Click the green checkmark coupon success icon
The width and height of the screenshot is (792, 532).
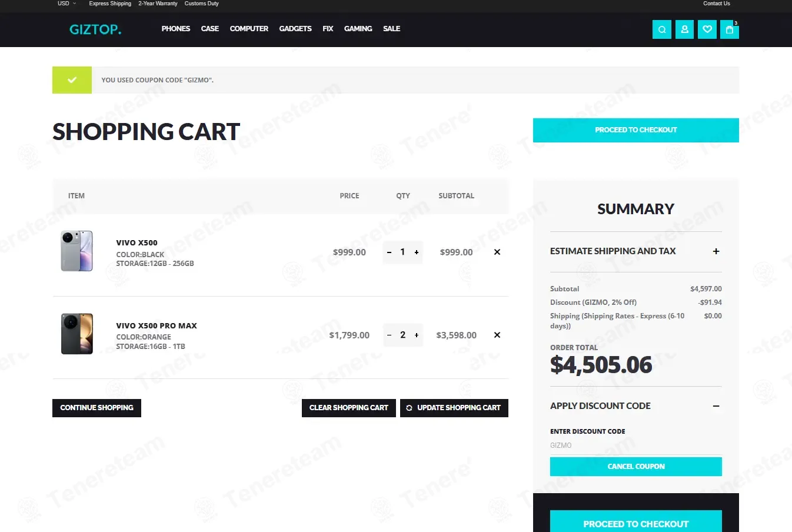tap(72, 80)
